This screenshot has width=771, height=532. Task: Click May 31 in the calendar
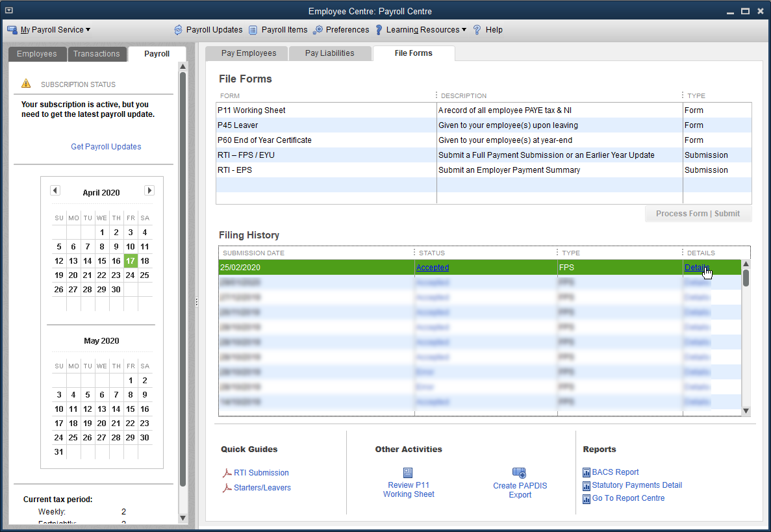(x=58, y=452)
